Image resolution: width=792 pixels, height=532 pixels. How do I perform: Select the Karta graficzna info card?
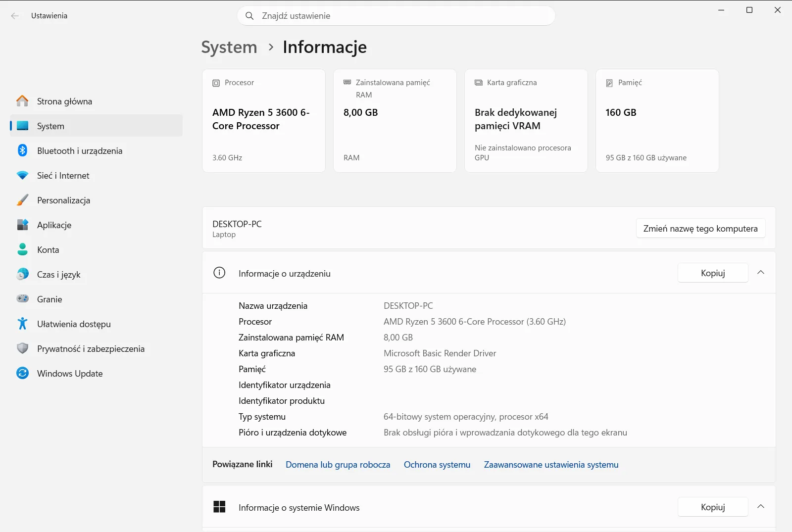pos(526,121)
